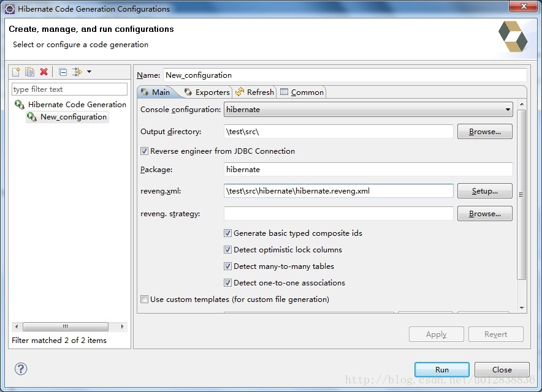
Task: Edit the Name field New_configuration
Action: point(345,75)
